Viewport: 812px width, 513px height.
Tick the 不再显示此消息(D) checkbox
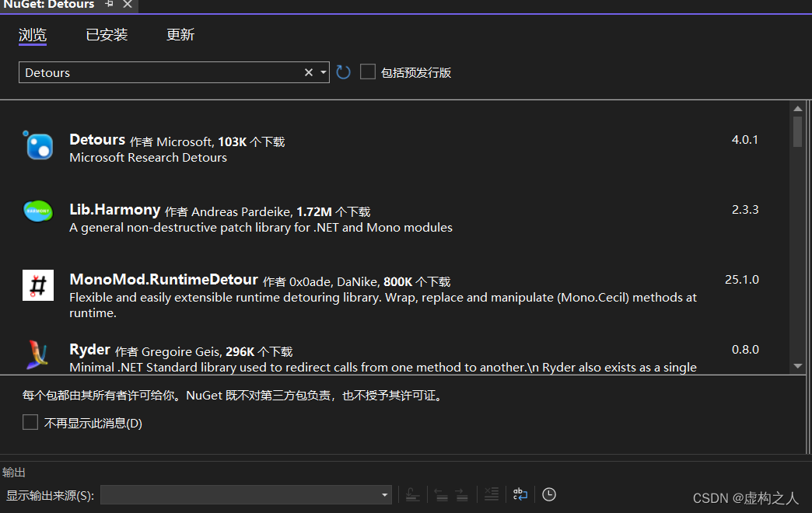(x=30, y=422)
